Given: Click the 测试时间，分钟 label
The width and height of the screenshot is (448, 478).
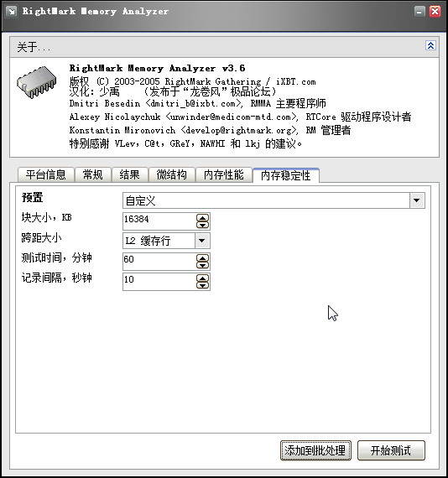Looking at the screenshot, I should coord(56,258).
